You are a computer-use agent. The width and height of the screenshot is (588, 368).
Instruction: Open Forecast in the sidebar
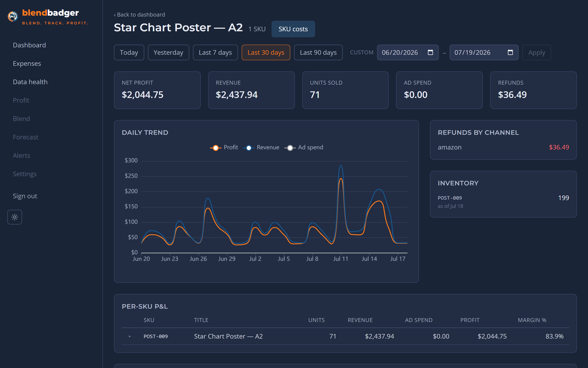25,137
